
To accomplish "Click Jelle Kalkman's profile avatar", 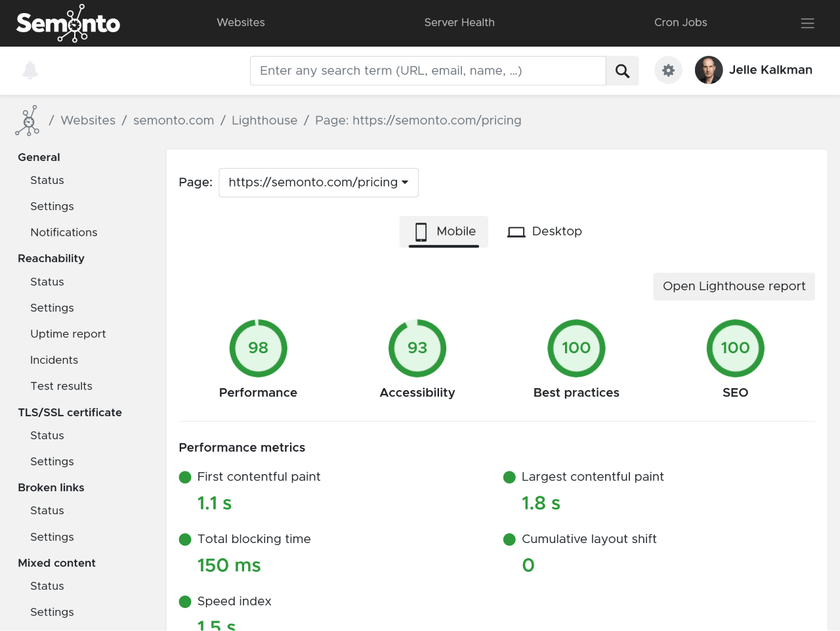I will click(x=709, y=70).
